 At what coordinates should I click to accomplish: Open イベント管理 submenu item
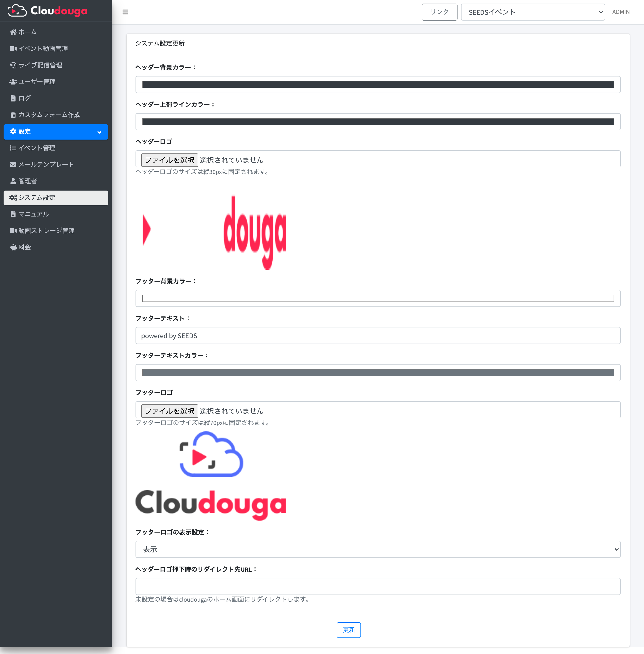pyautogui.click(x=56, y=148)
